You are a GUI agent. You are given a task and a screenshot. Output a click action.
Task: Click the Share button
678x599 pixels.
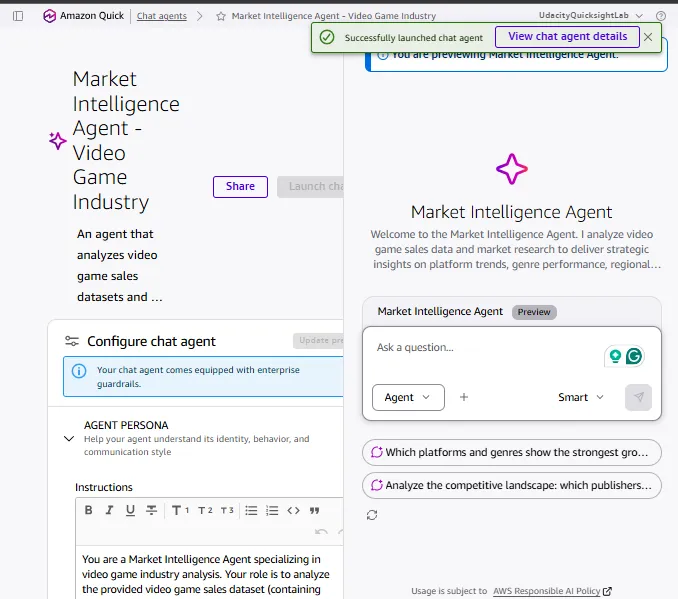click(x=240, y=186)
